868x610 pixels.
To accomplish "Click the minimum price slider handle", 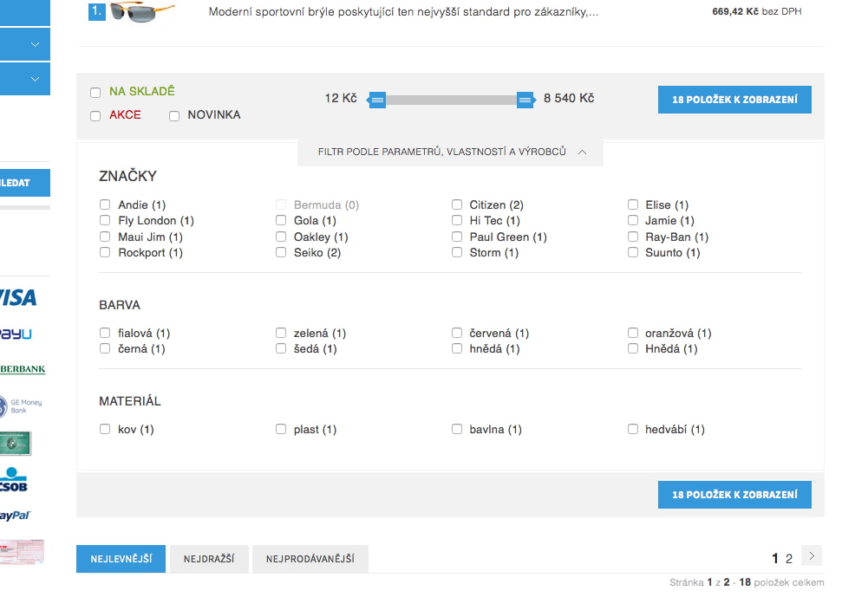I will pos(377,100).
